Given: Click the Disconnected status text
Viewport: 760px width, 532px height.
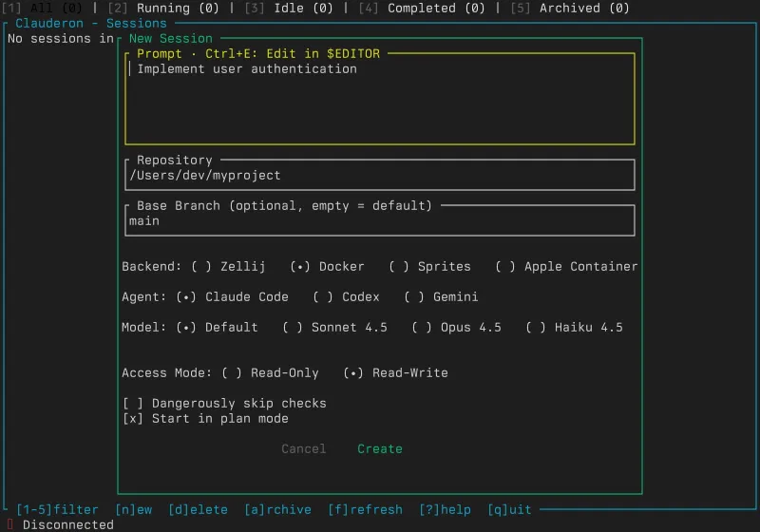Looking at the screenshot, I should (68, 524).
